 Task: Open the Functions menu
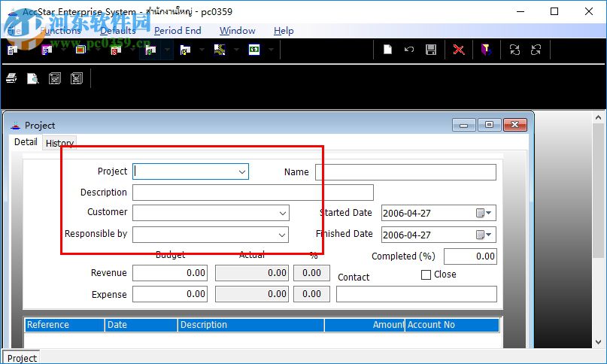point(60,31)
